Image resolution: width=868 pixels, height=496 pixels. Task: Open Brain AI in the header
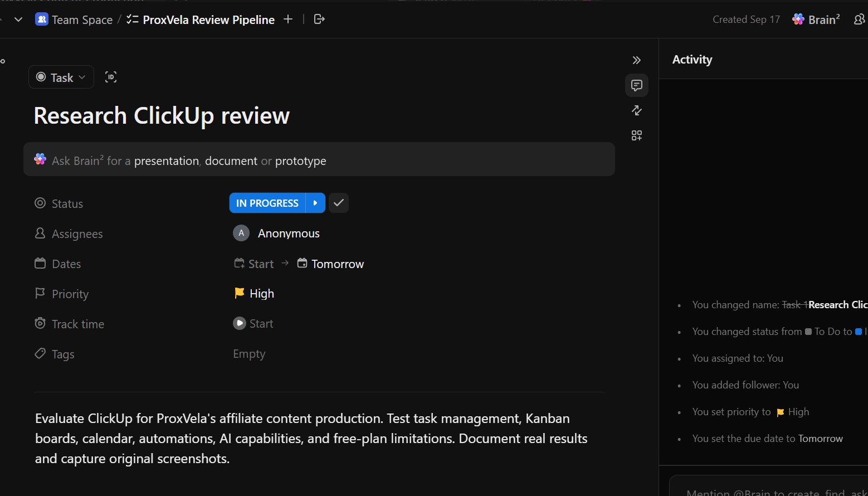(x=816, y=20)
